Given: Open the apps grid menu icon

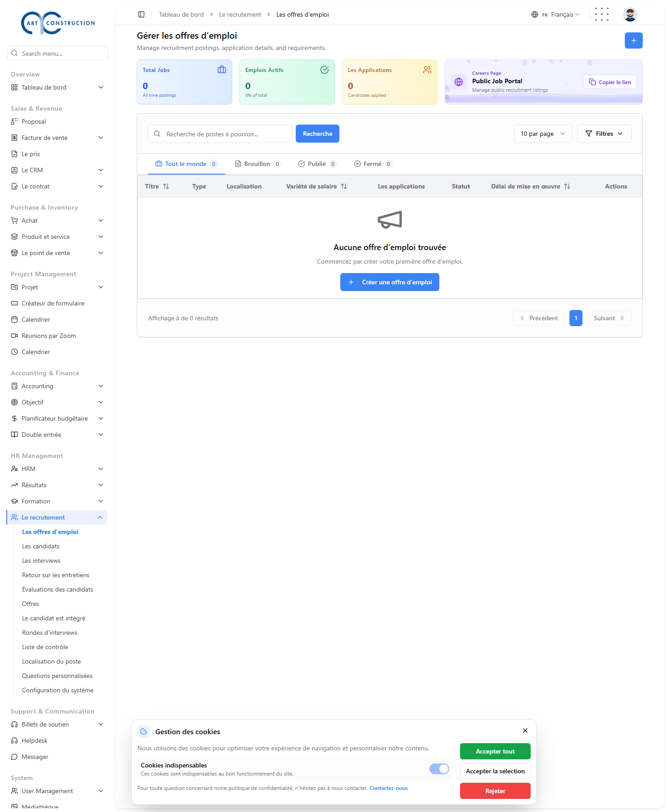Looking at the screenshot, I should tap(601, 14).
